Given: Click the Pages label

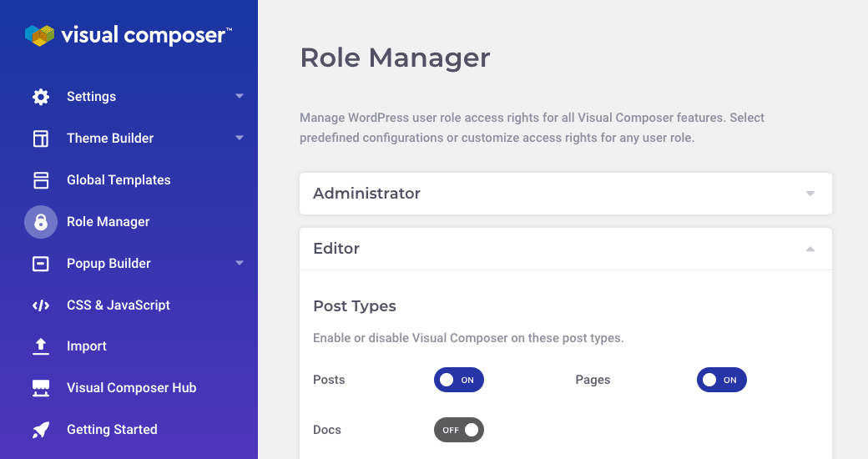Looking at the screenshot, I should [593, 380].
